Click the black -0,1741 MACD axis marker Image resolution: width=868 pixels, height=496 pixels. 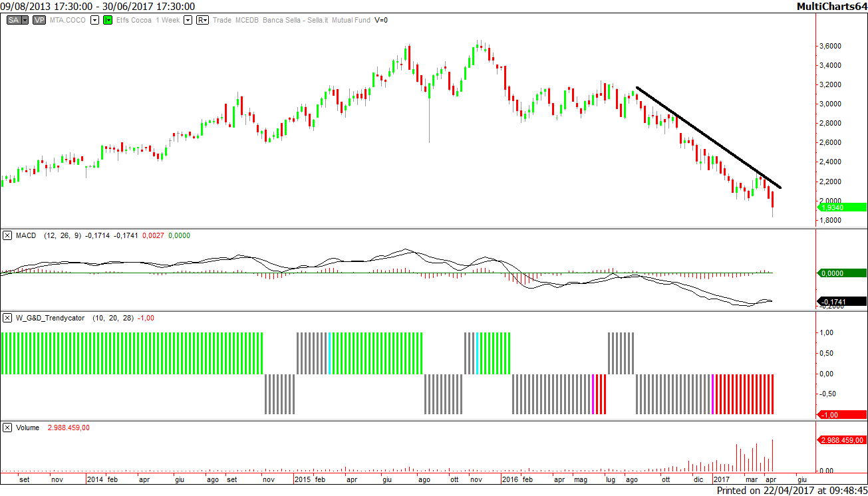pos(842,302)
